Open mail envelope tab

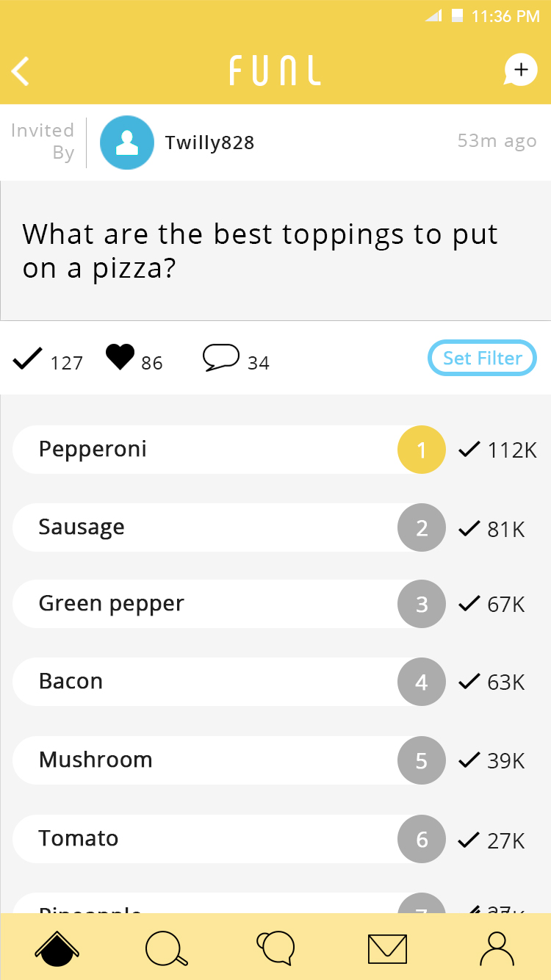pyautogui.click(x=387, y=948)
